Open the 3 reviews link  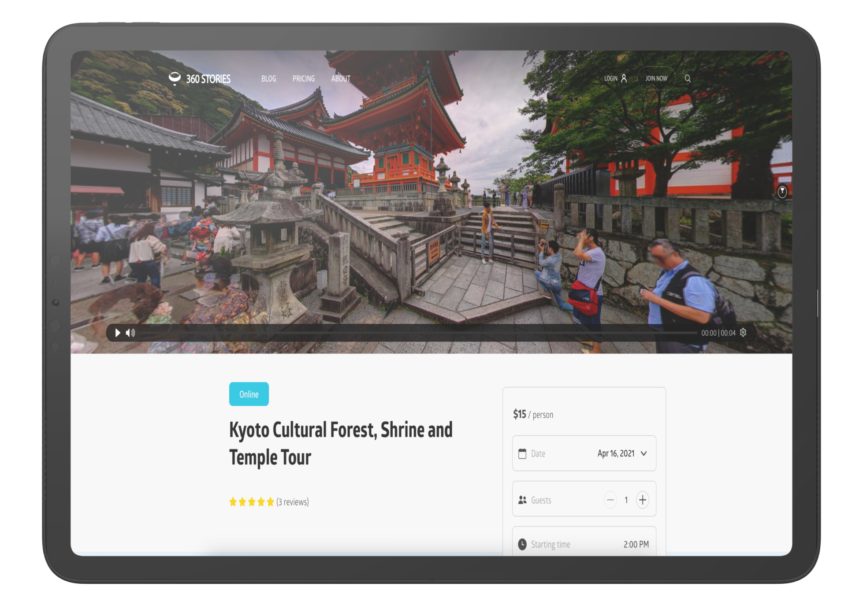(x=293, y=501)
